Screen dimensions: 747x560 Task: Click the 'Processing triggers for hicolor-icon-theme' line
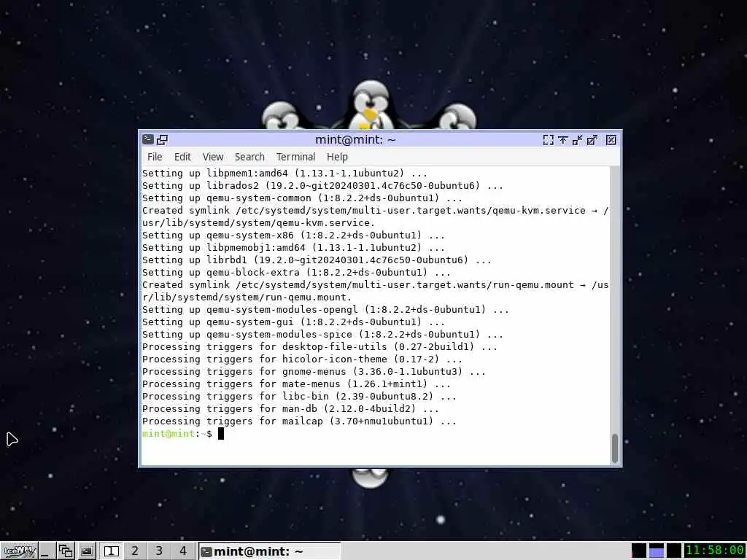point(301,359)
